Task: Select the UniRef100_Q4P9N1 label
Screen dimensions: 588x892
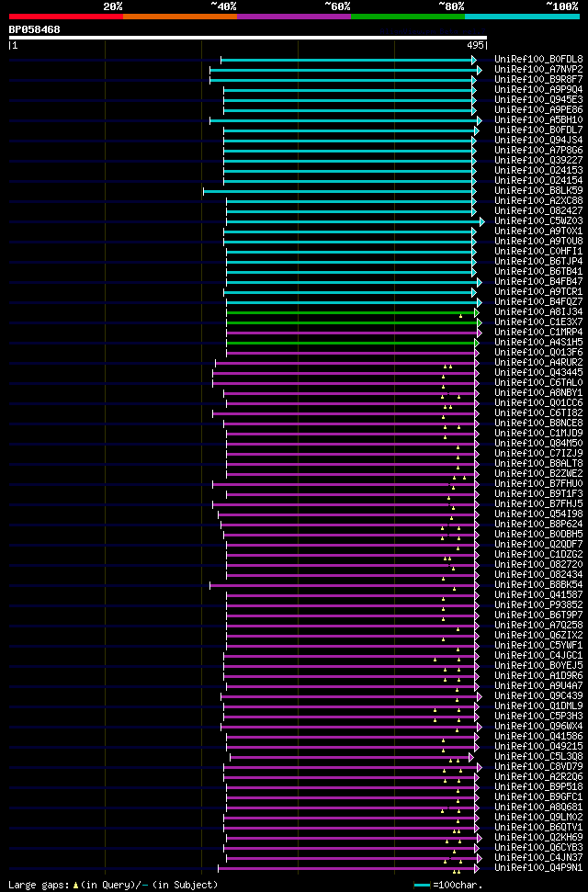Action: click(x=538, y=869)
